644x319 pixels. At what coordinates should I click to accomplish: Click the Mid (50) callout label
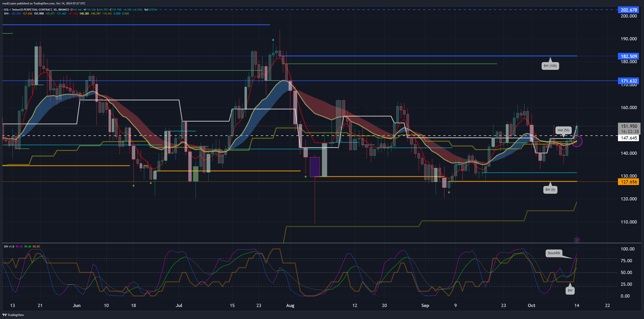point(564,130)
